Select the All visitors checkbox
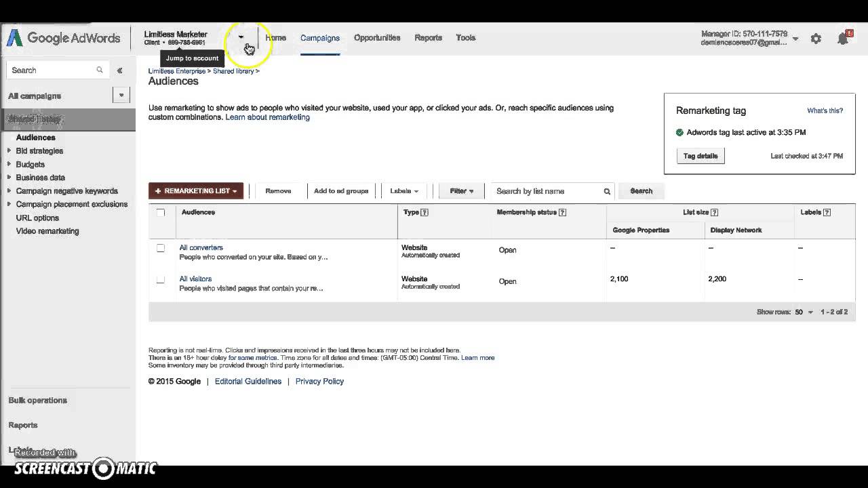868x488 pixels. click(161, 279)
